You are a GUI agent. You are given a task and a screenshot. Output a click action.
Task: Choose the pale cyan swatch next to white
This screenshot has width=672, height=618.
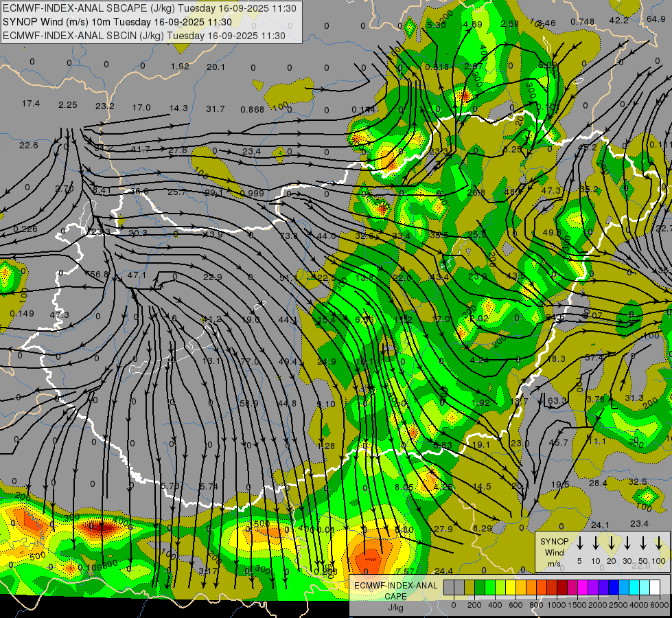point(644,588)
